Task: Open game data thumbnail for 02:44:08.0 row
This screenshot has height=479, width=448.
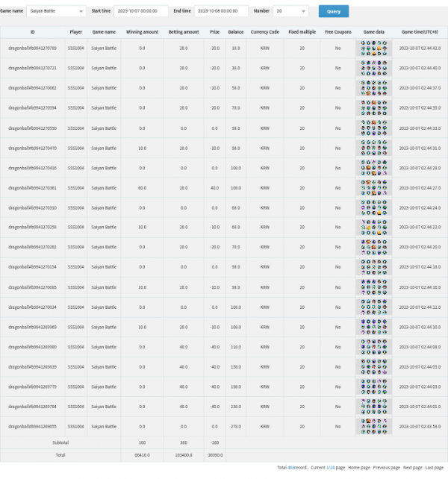Action: pyautogui.click(x=373, y=347)
